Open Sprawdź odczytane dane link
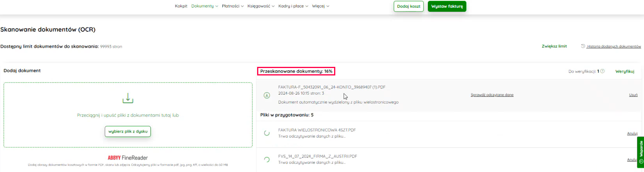Viewport: 644px width, 172px height. [x=492, y=95]
